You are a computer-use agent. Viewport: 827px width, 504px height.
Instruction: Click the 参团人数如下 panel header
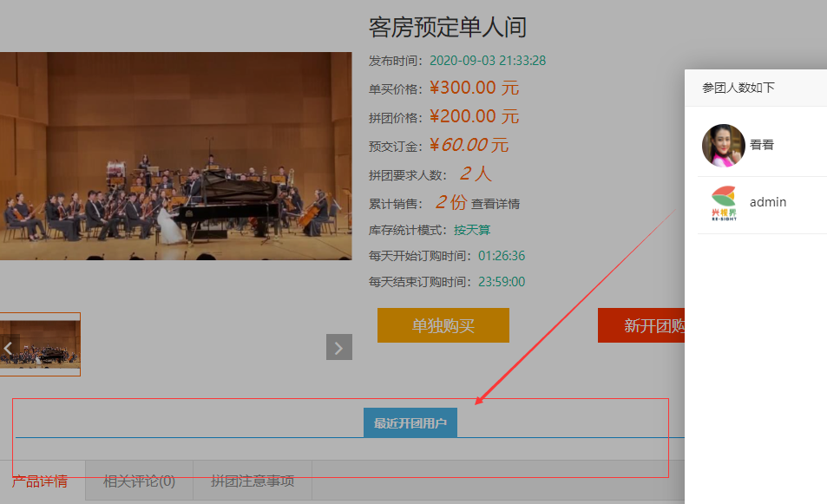pos(738,88)
